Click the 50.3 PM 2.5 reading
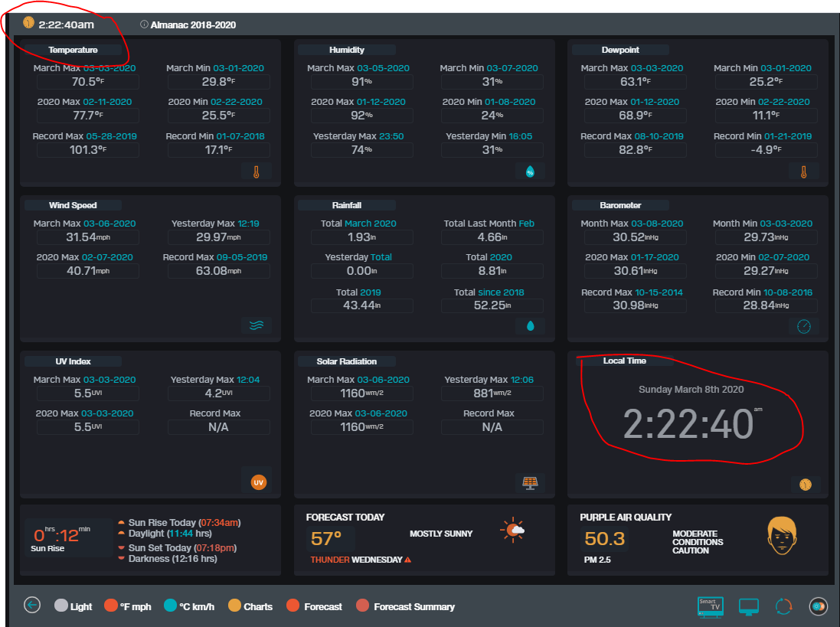The height and width of the screenshot is (627, 840). coord(604,538)
